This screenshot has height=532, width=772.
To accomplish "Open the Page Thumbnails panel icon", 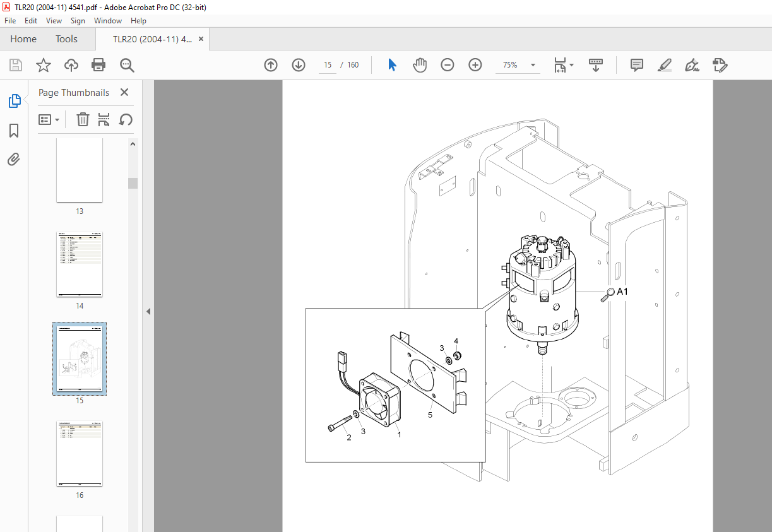I will 14,101.
